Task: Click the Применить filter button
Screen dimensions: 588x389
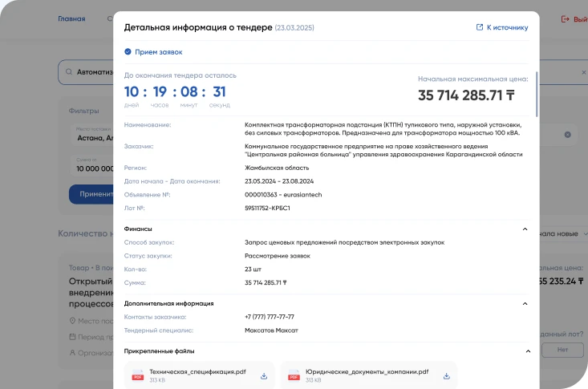Action: click(x=91, y=194)
